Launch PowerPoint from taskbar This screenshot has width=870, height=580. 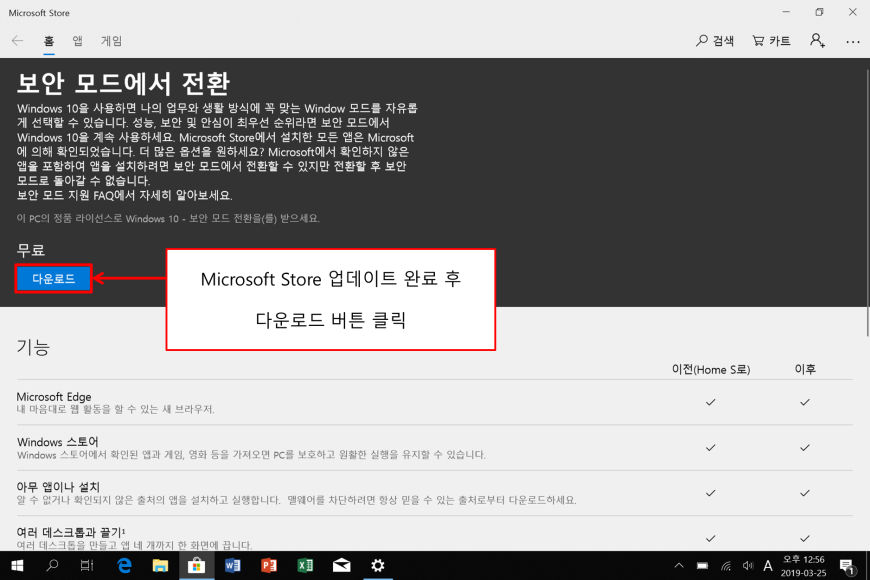tap(269, 566)
